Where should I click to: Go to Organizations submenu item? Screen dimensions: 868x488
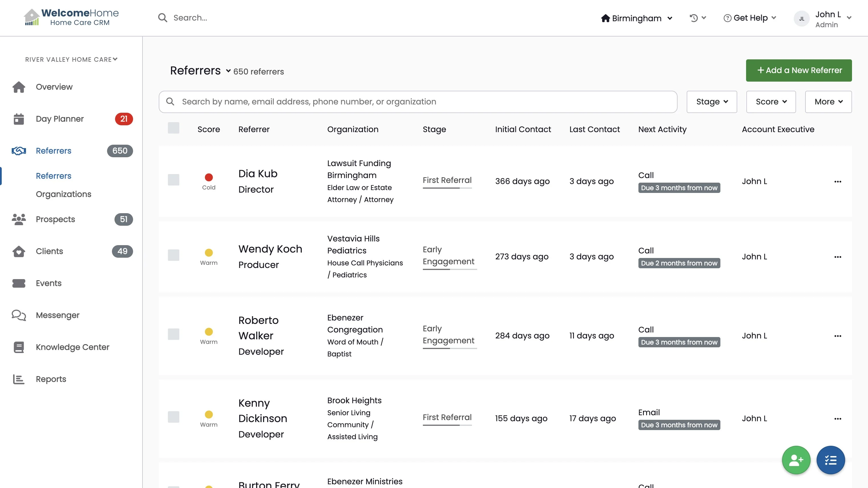point(63,194)
